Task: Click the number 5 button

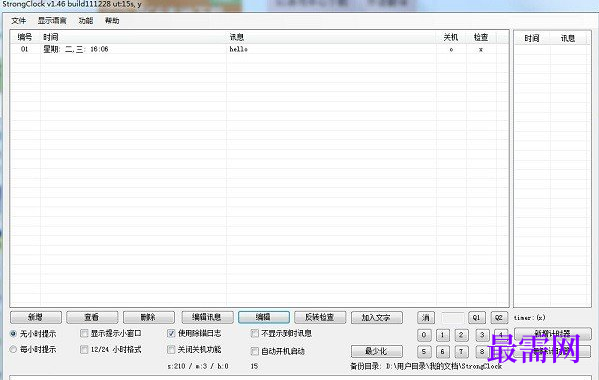Action: 424,351
